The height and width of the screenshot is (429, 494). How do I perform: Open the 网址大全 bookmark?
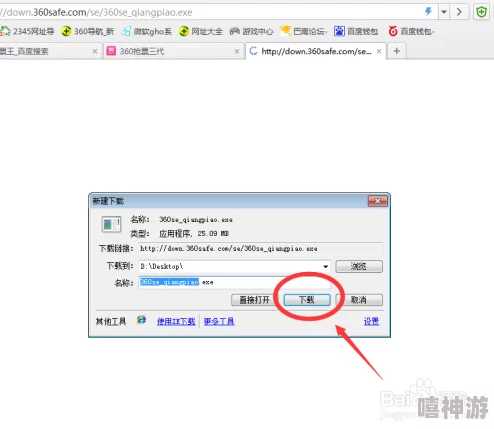pos(201,32)
